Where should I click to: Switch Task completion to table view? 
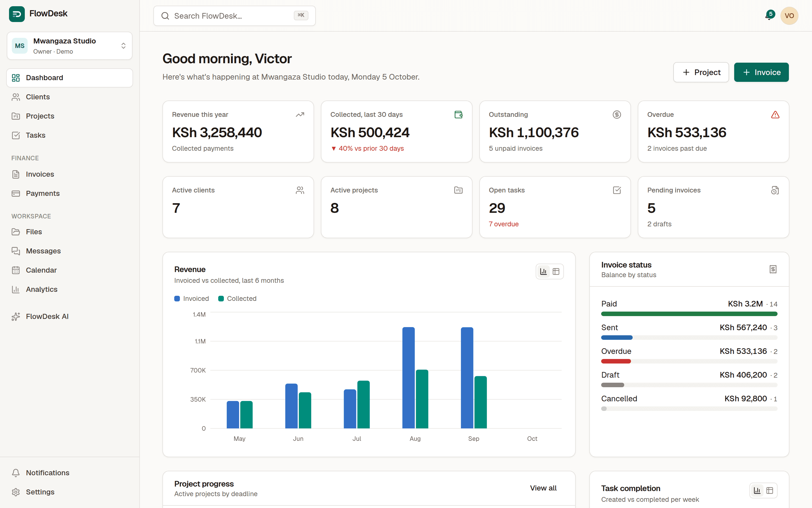pos(770,491)
